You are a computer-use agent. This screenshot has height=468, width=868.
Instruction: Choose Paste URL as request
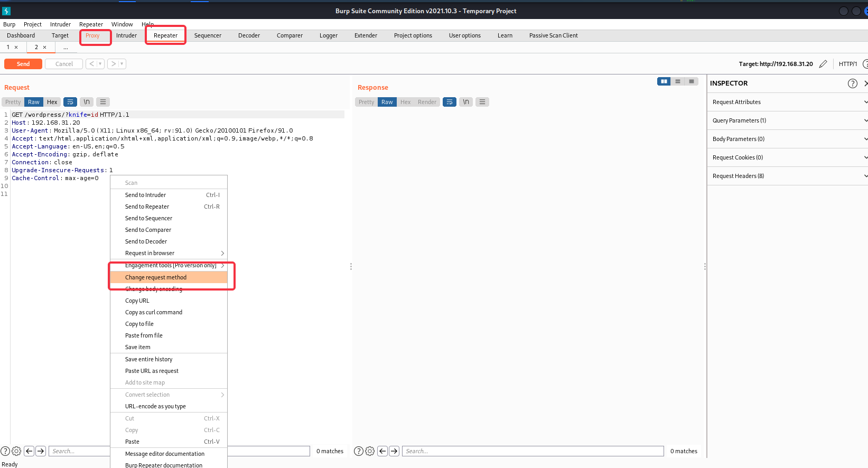[169, 371]
